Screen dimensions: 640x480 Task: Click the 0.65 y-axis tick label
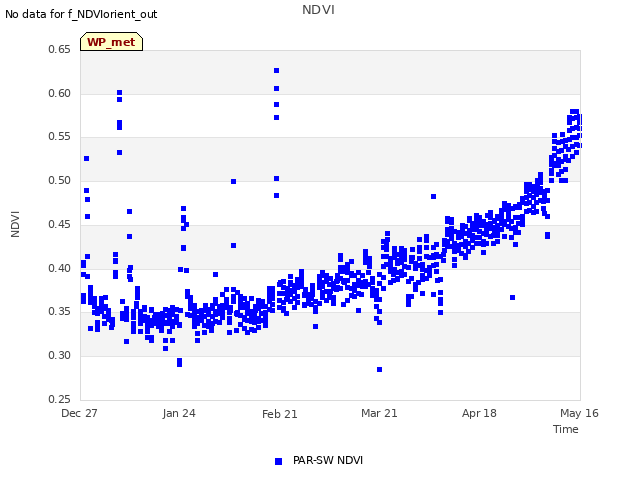pyautogui.click(x=60, y=49)
